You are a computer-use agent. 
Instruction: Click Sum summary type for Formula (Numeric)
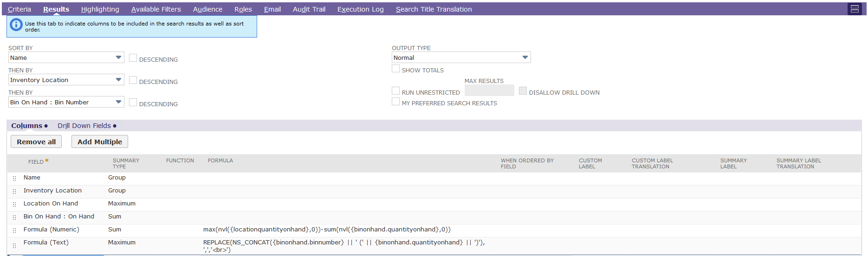[115, 230]
